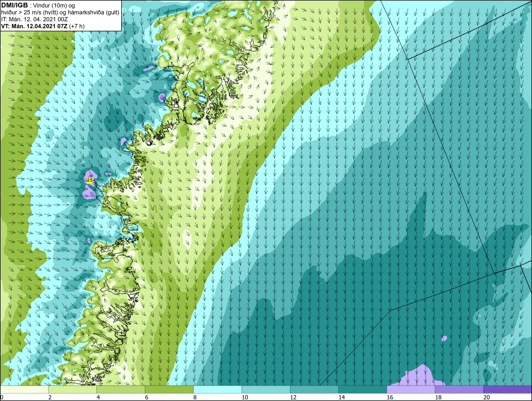Click the small purple wind patch in southeast sea

pyautogui.click(x=444, y=338)
